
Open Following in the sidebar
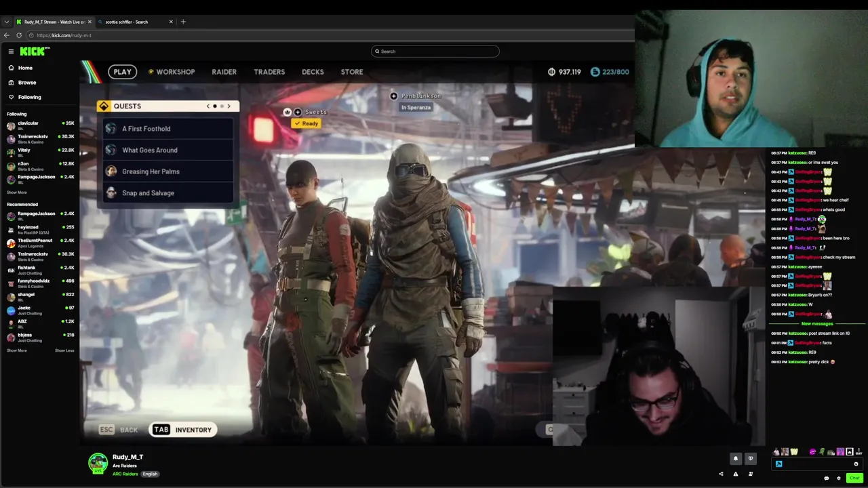pos(24,97)
